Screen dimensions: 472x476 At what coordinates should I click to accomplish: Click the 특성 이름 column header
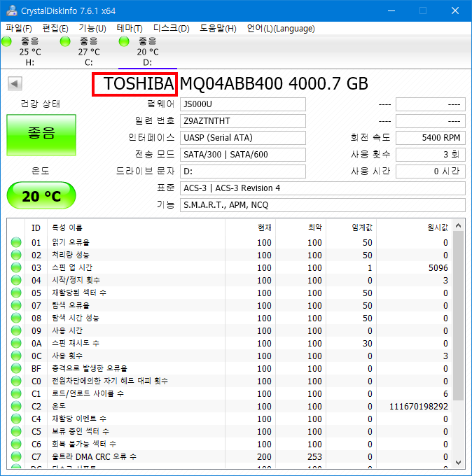pyautogui.click(x=136, y=227)
